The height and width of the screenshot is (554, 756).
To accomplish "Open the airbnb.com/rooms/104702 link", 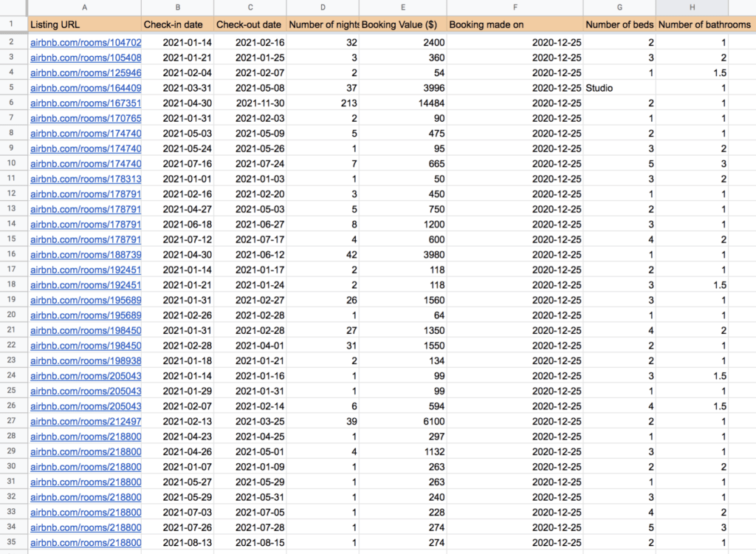I will point(86,42).
